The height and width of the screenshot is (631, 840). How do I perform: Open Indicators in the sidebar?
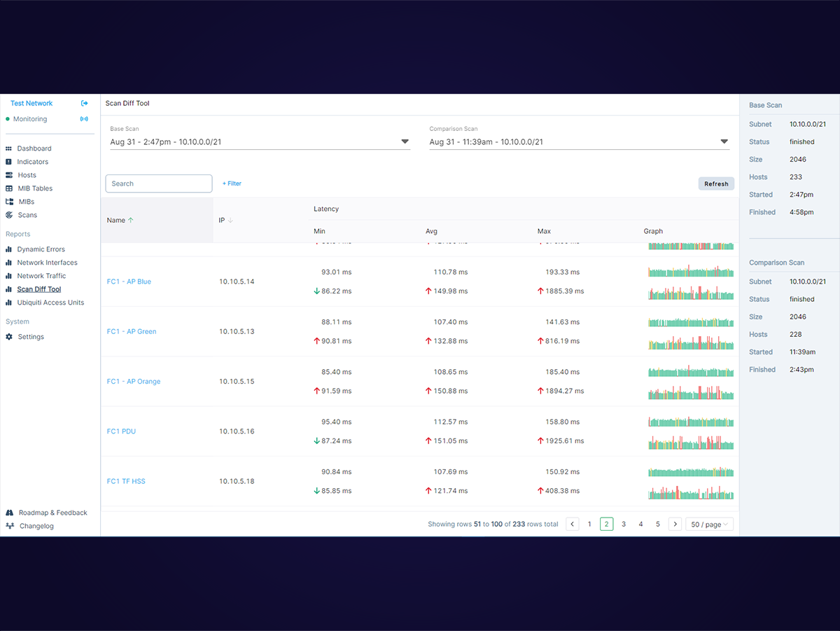coord(33,162)
